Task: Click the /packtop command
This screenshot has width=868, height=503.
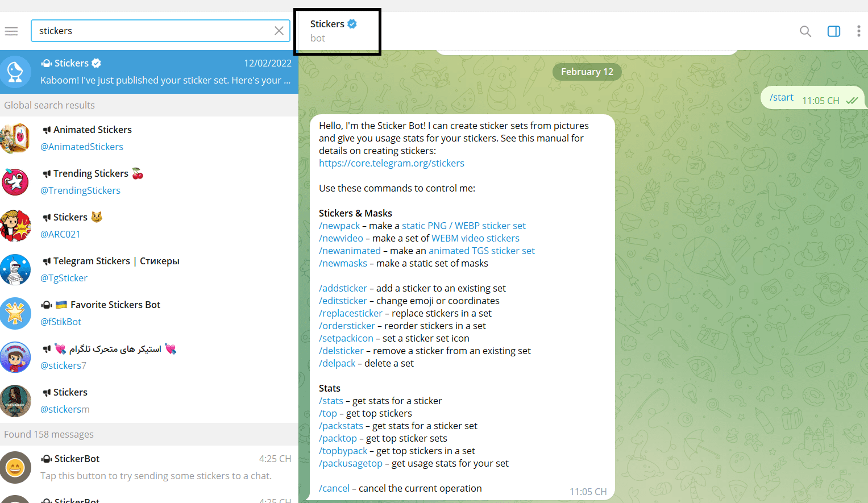Action: (x=338, y=438)
